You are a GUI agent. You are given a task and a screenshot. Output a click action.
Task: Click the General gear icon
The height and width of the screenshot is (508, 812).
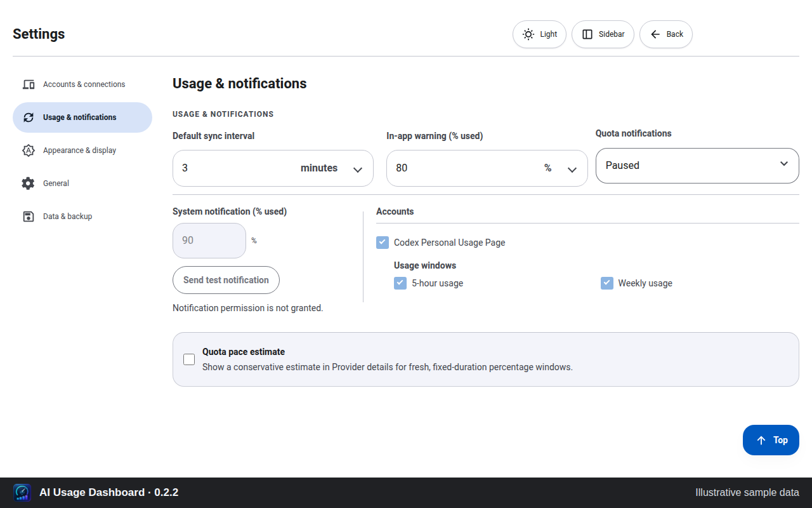[x=28, y=184]
